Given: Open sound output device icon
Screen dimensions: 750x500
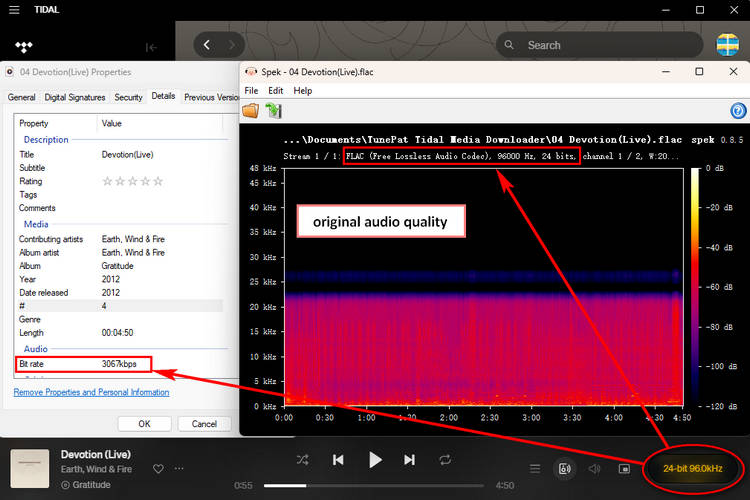Looking at the screenshot, I should (x=565, y=468).
